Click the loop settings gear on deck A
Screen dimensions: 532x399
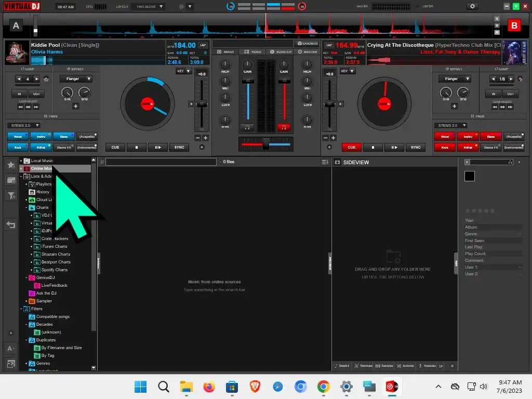(46, 79)
